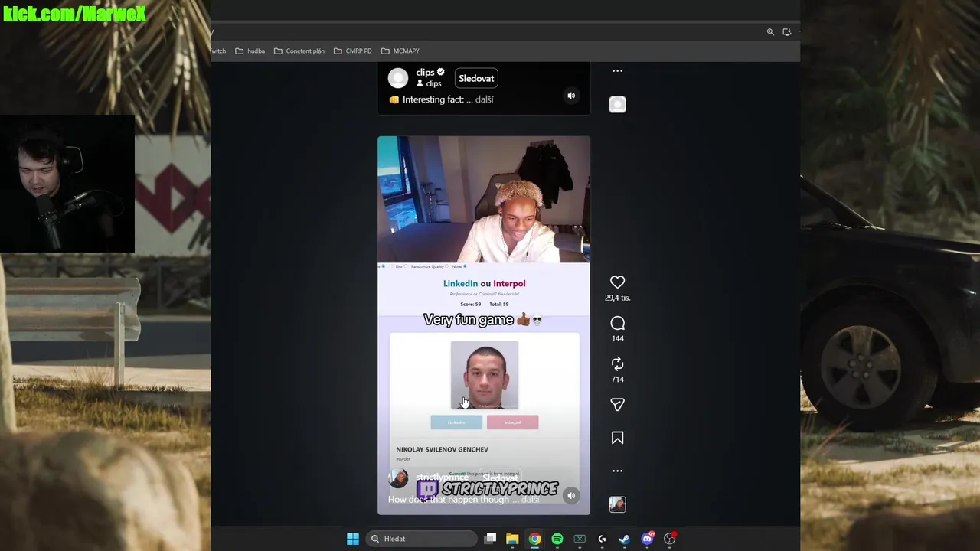Open Discord from the taskbar

[647, 539]
